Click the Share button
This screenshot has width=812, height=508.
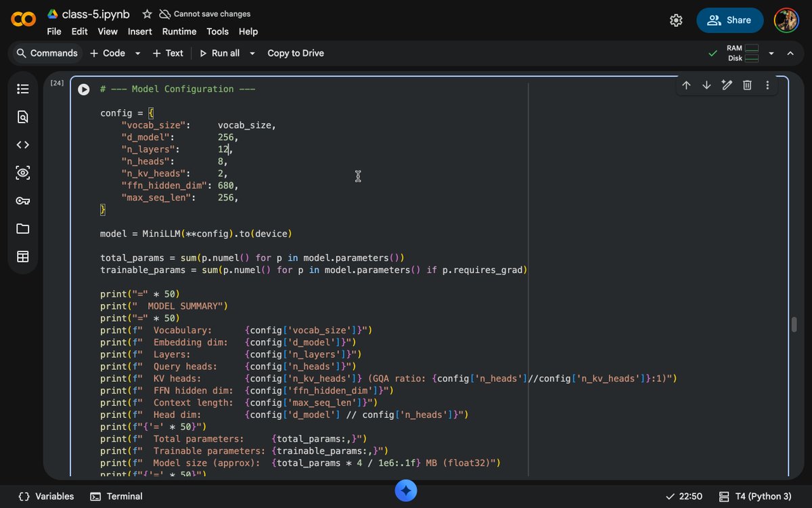[x=730, y=20]
